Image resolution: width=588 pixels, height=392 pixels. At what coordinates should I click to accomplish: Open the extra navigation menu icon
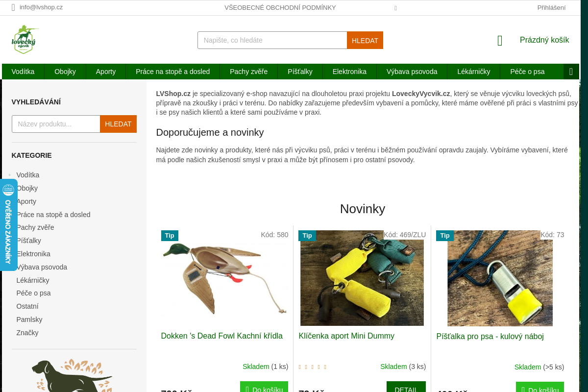(571, 72)
